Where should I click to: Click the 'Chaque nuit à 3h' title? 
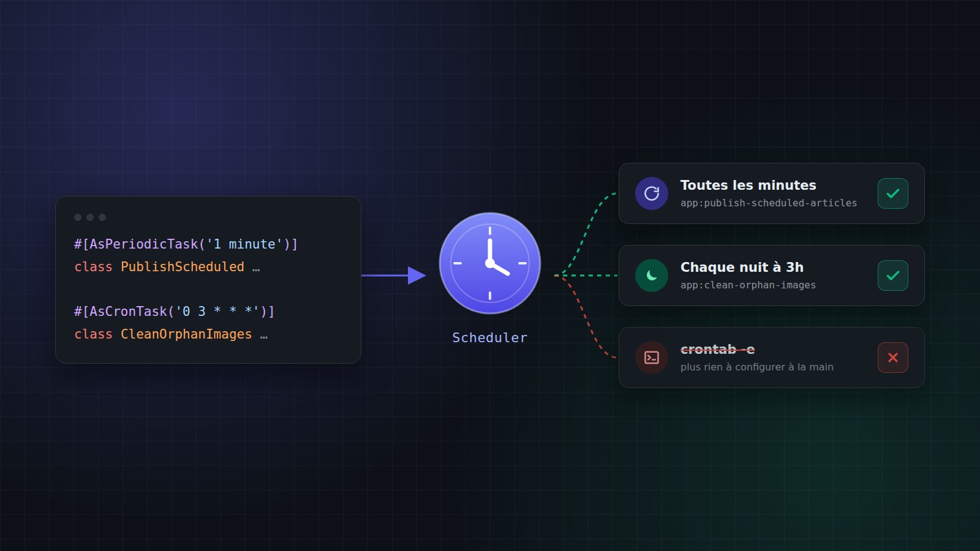742,267
